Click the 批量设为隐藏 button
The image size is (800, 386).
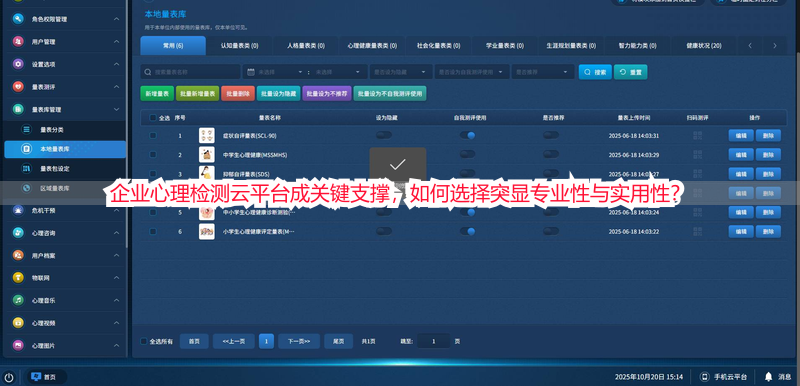coord(279,93)
